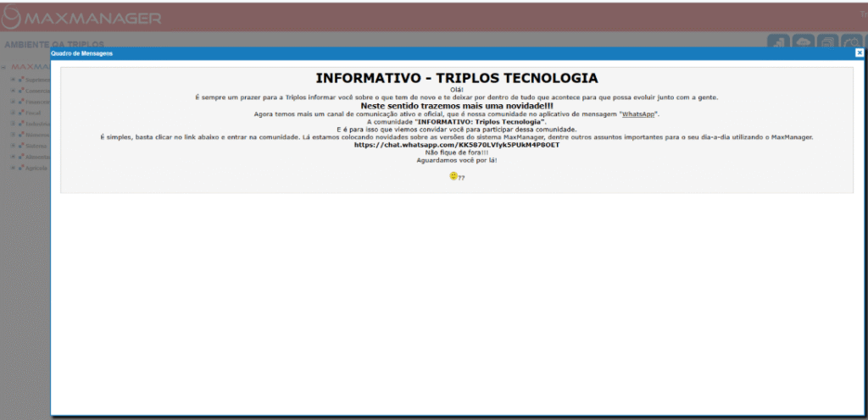Expand the Suprimentos tree node
Image resolution: width=868 pixels, height=420 pixels.
(13, 80)
